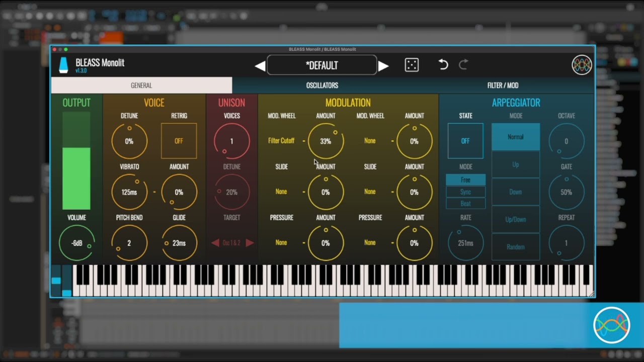Click the unison VOICES knob
The width and height of the screenshot is (644, 362).
tap(232, 141)
